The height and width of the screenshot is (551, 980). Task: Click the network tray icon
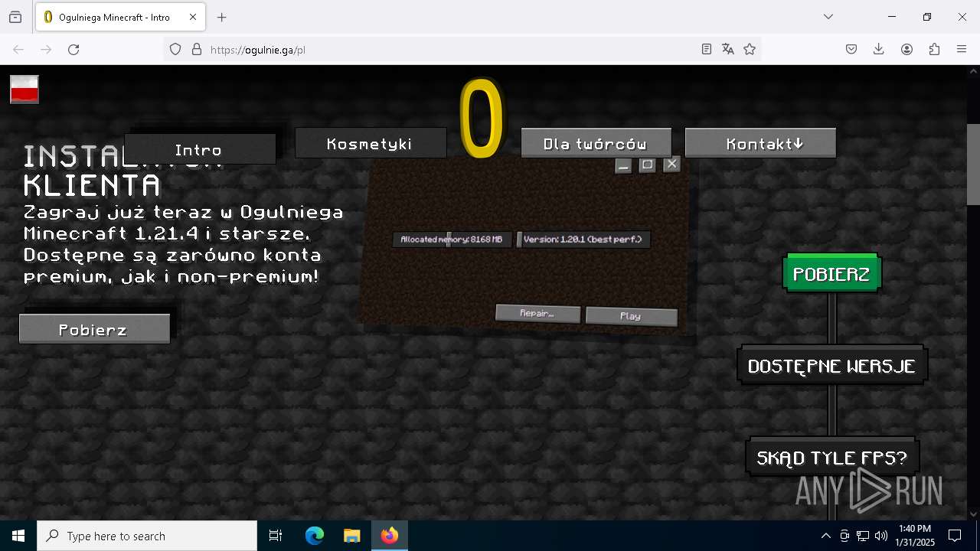click(x=863, y=536)
